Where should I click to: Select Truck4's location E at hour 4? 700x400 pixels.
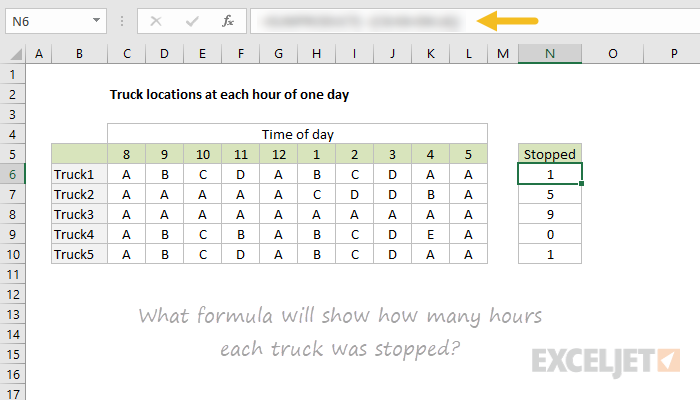[430, 234]
